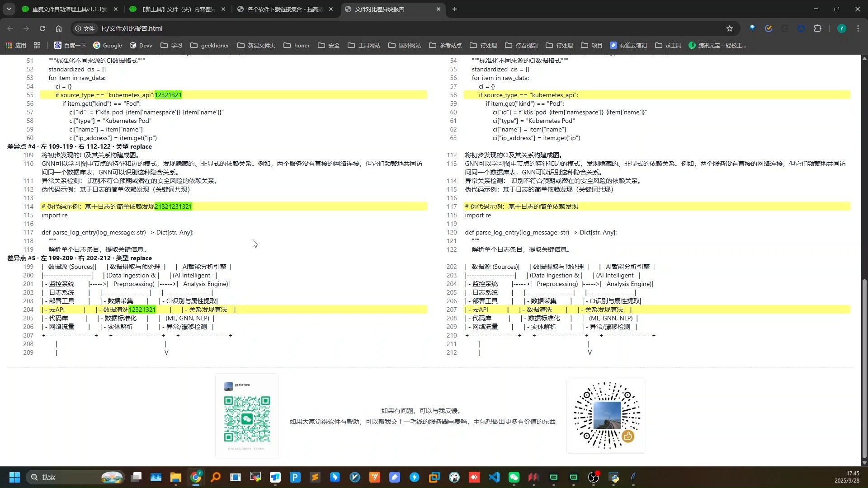This screenshot has height=488, width=868.
Task: Click the Windows Start button
Action: click(14, 477)
